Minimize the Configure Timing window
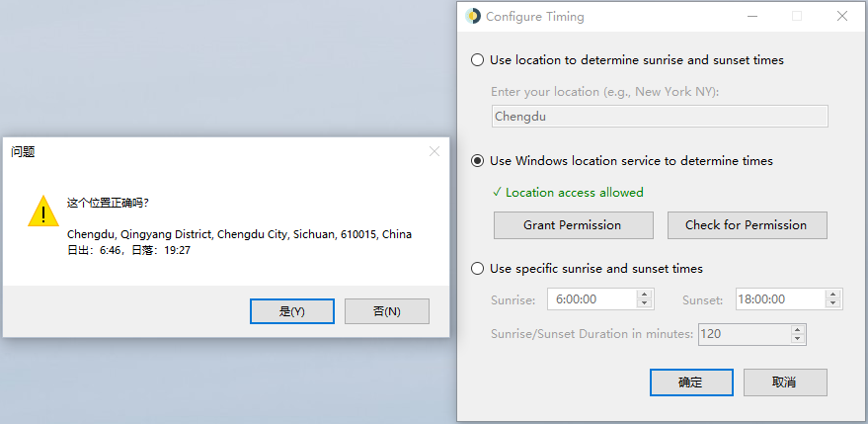This screenshot has height=424, width=868. [x=751, y=16]
